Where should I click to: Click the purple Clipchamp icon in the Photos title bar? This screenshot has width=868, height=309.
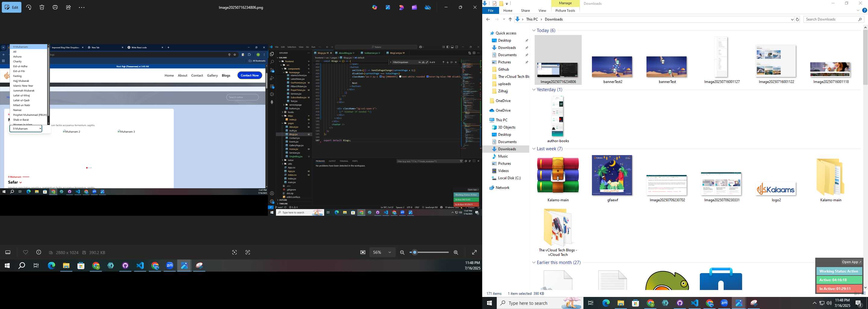414,7
